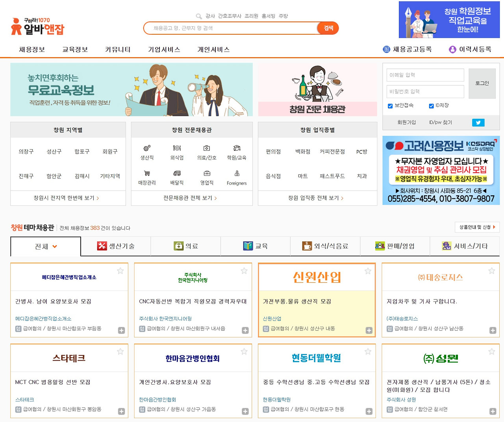
Task: Switch to the 의료 tab
Action: click(186, 246)
